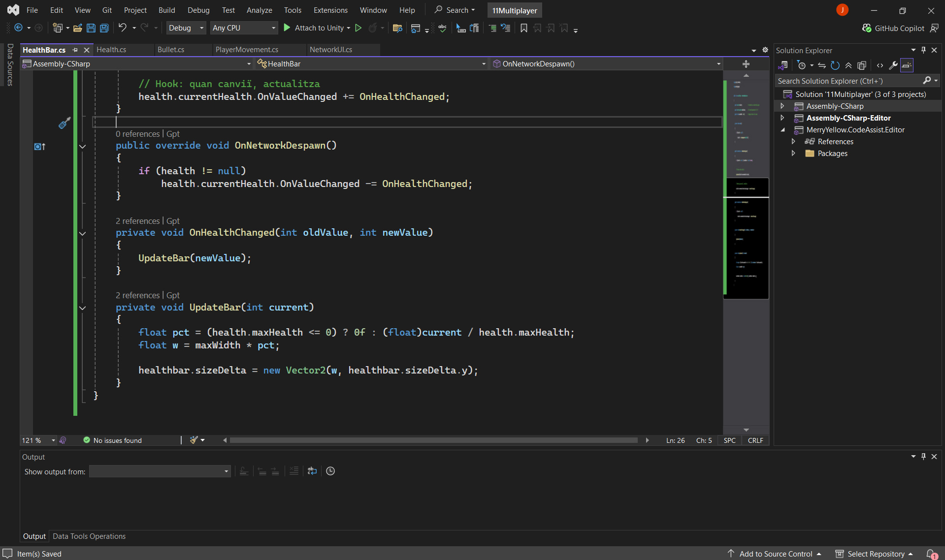This screenshot has height=560, width=945.
Task: Click the refresh icon in Solution Explorer
Action: coord(835,65)
